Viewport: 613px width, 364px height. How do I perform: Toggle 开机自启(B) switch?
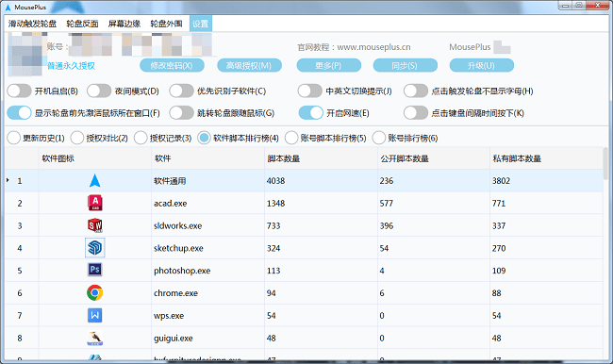19,91
